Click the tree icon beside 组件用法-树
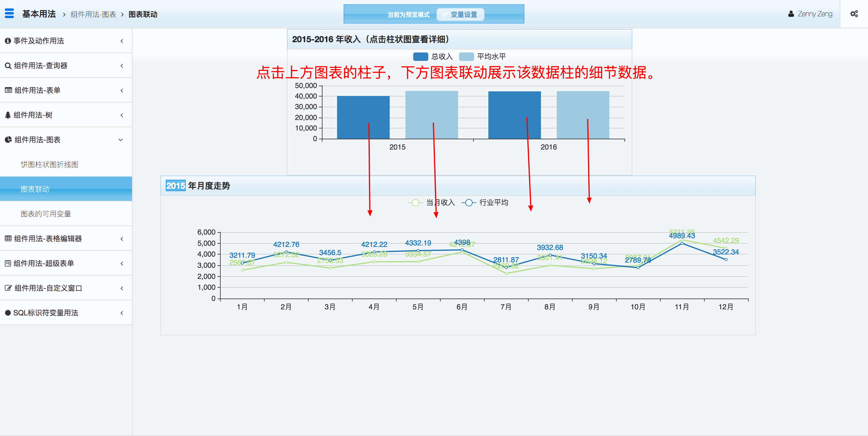868x436 pixels. click(x=8, y=115)
